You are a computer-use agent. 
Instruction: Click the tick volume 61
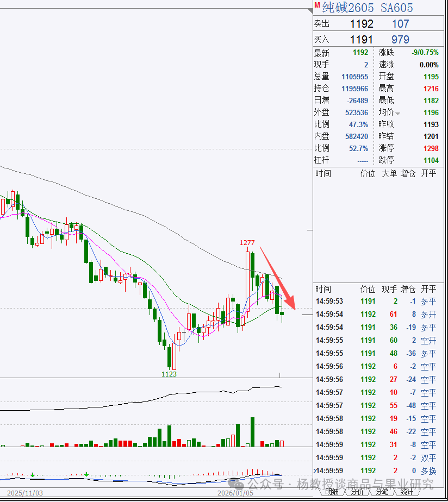[x=394, y=315]
